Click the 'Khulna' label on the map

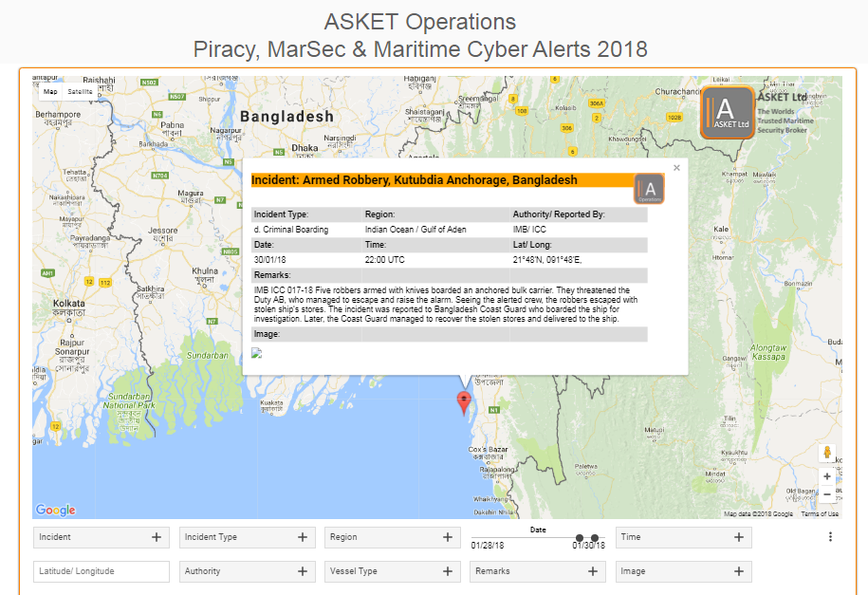pos(205,270)
